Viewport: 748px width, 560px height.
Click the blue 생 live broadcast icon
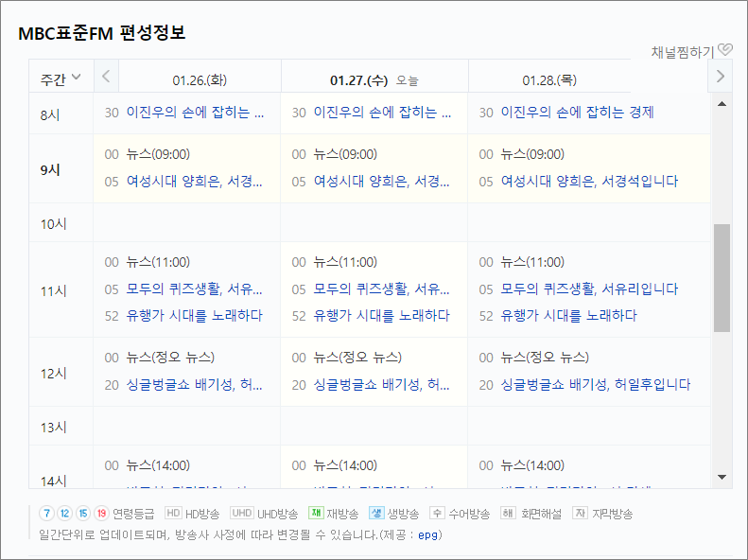coord(376,513)
